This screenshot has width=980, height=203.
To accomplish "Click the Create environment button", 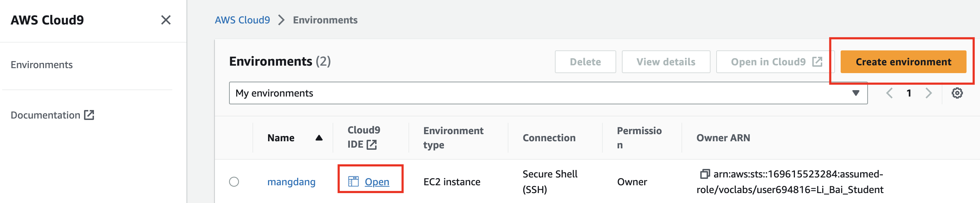I will [903, 62].
